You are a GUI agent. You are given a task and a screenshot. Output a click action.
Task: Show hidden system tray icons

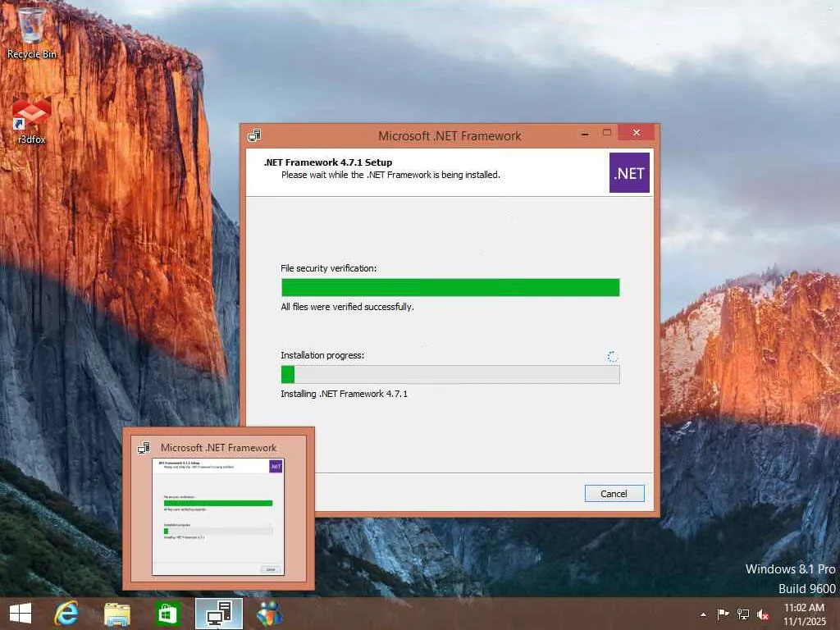click(703, 614)
